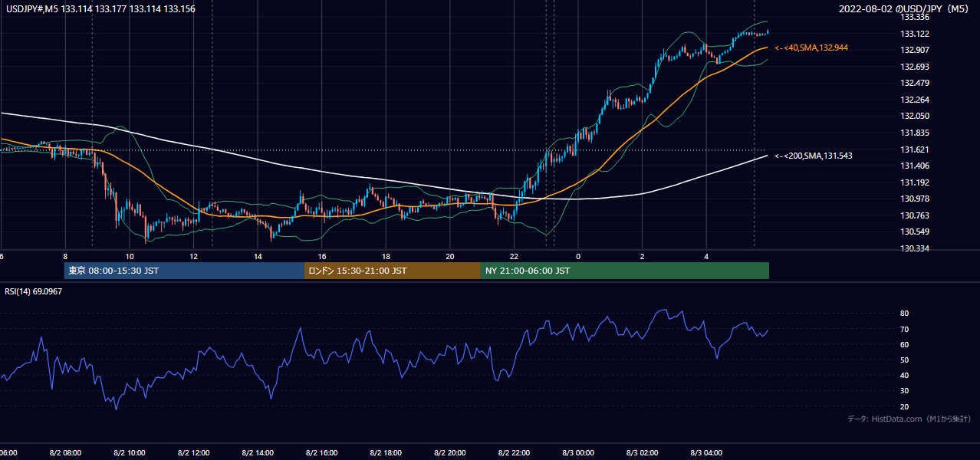
Task: Click the 8/2 12:00 time axis label
Action: [193, 453]
